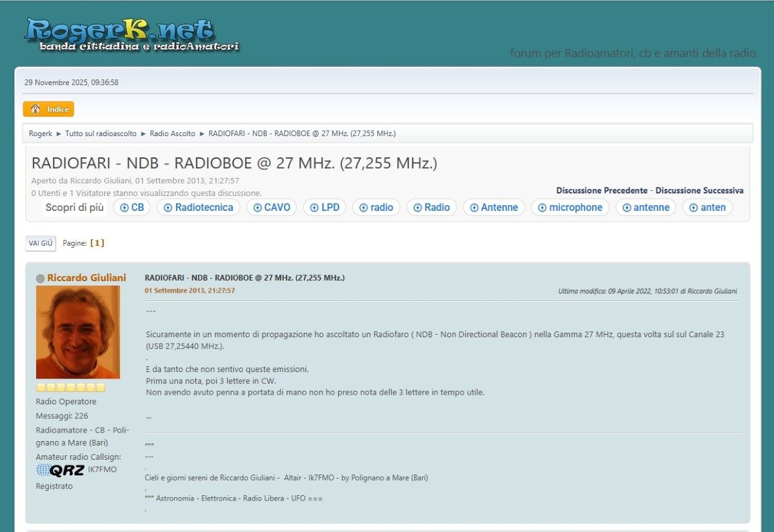Click the yellow user rank stars
Image resolution: width=774 pixels, height=532 pixels.
pyautogui.click(x=70, y=388)
